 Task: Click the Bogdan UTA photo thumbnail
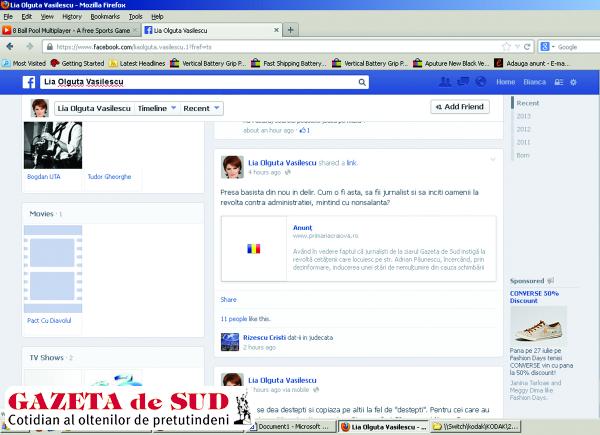pos(53,145)
